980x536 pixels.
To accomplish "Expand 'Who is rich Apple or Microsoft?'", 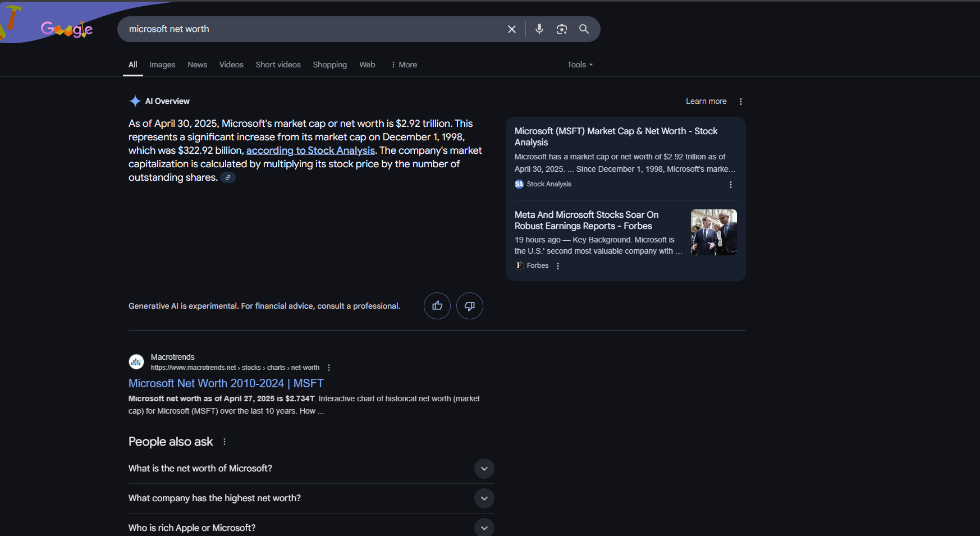I will pyautogui.click(x=312, y=527).
